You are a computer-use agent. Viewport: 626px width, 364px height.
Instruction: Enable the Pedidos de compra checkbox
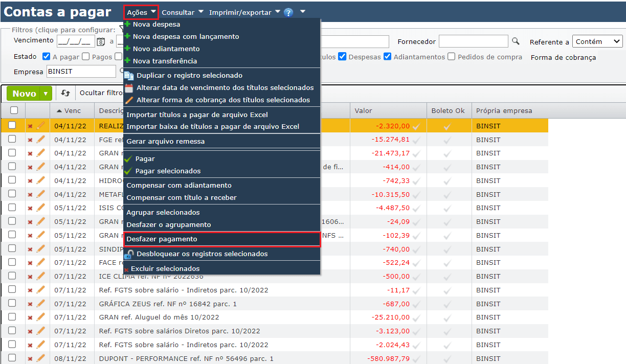[x=451, y=57]
